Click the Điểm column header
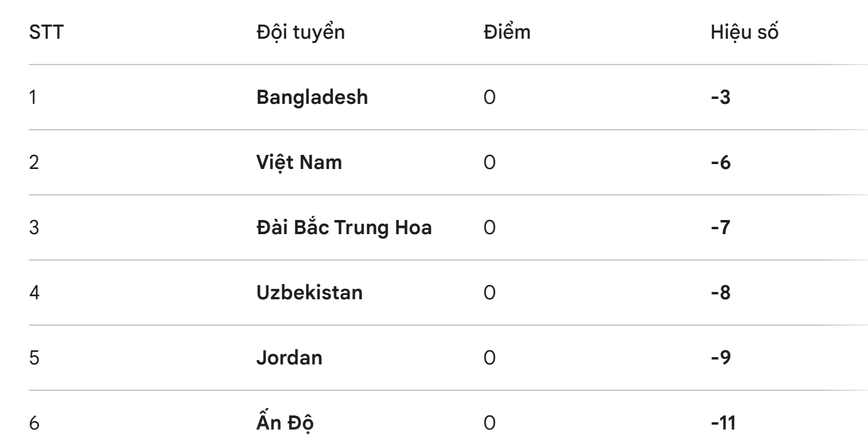Viewport: 868px width, 448px height. pos(507,33)
